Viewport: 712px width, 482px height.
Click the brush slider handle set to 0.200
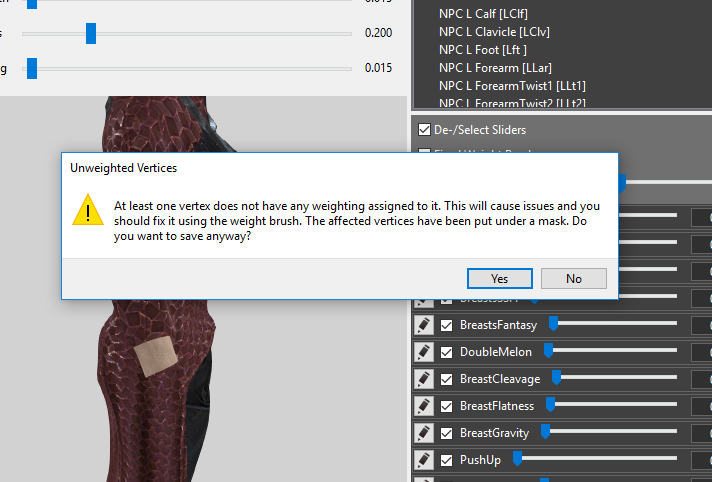(91, 34)
